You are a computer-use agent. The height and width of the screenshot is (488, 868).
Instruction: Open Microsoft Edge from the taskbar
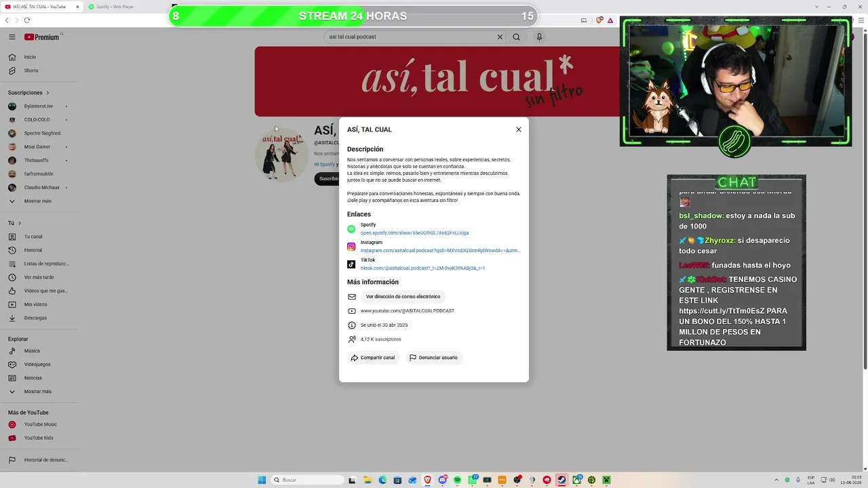pyautogui.click(x=382, y=481)
